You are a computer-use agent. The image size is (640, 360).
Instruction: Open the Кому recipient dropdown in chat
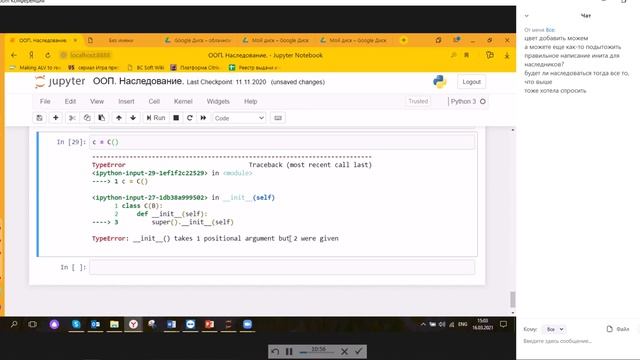tap(554, 329)
